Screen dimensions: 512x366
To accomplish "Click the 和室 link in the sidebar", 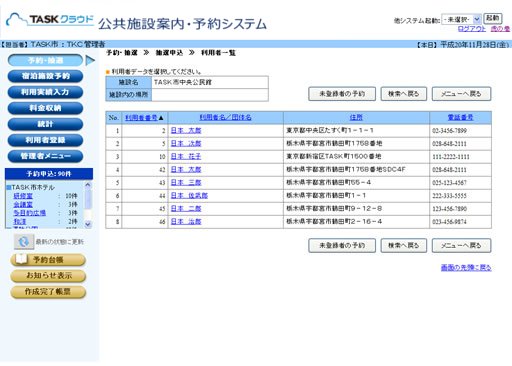I will [x=20, y=221].
